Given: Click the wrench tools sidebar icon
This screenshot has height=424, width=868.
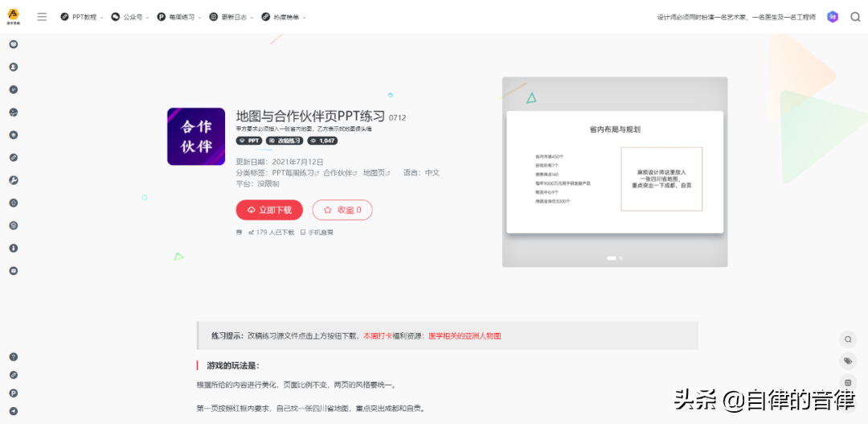Looking at the screenshot, I should point(14,180).
